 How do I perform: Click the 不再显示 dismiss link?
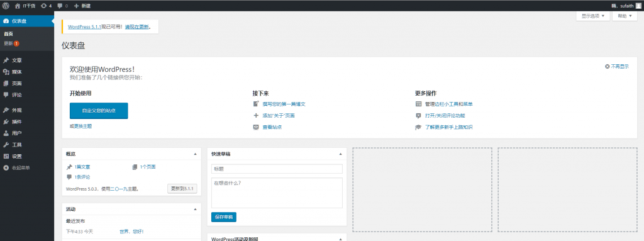point(619,66)
